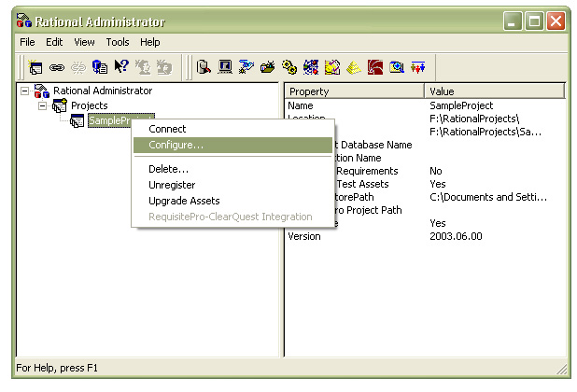Open the Edit menu

pos(54,42)
